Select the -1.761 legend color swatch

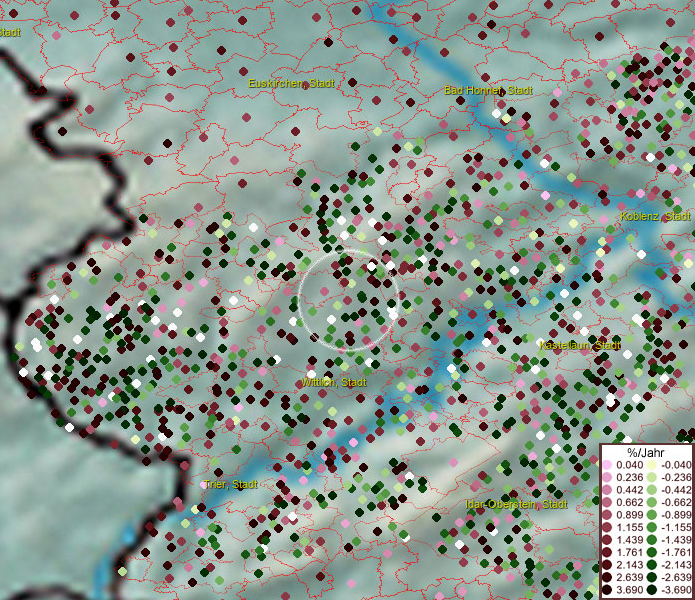tap(652, 552)
